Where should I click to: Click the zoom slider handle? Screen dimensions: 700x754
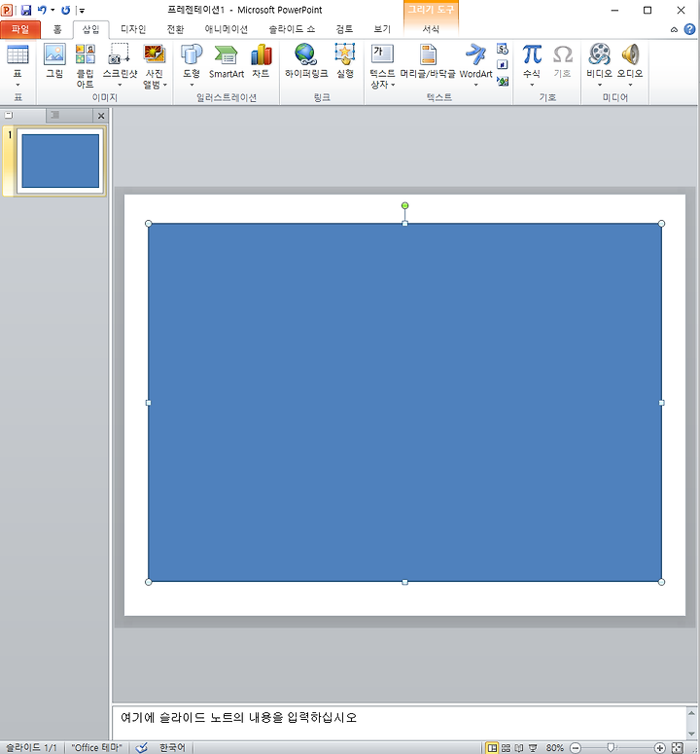click(x=611, y=748)
